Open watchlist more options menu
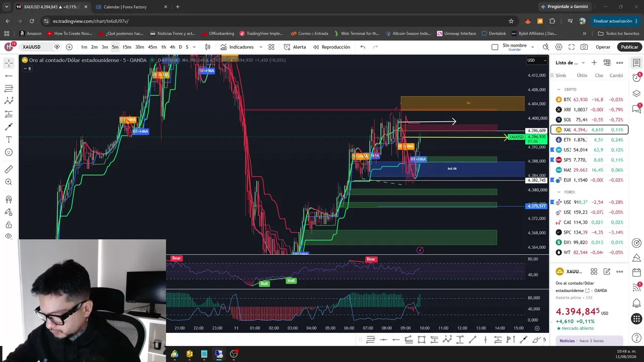644x362 pixels. 619,63
